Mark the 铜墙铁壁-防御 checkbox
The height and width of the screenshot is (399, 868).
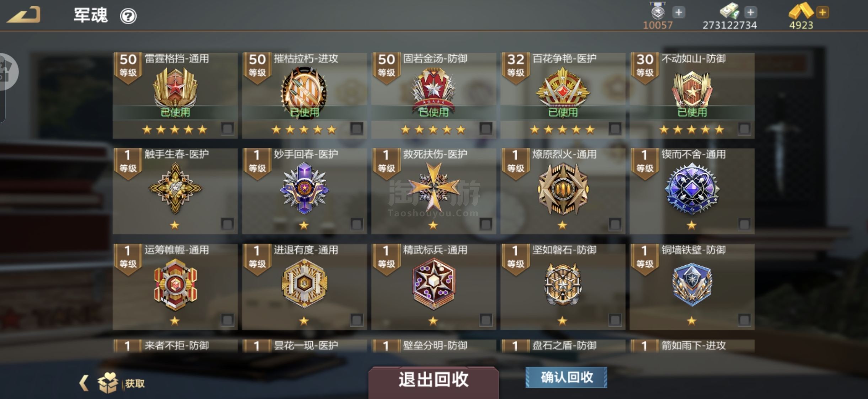pyautogui.click(x=744, y=320)
